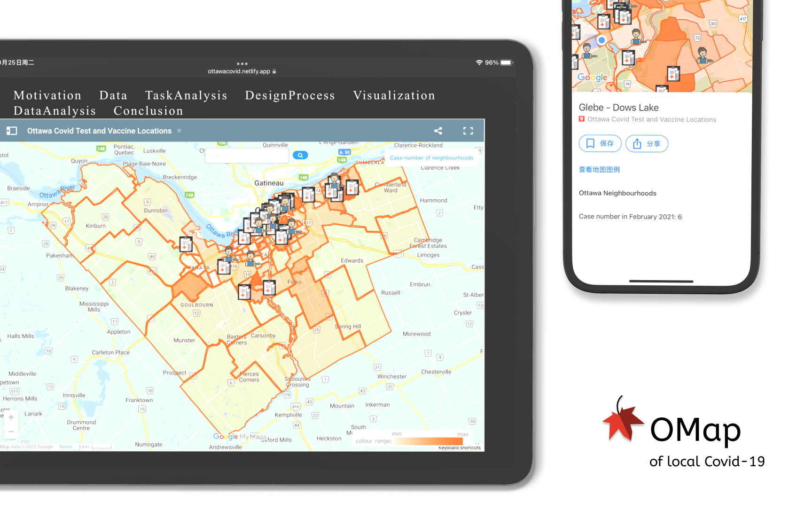Viewport: 812px width, 525px height.
Task: Zoom out the tablet map with minus
Action: point(11,431)
